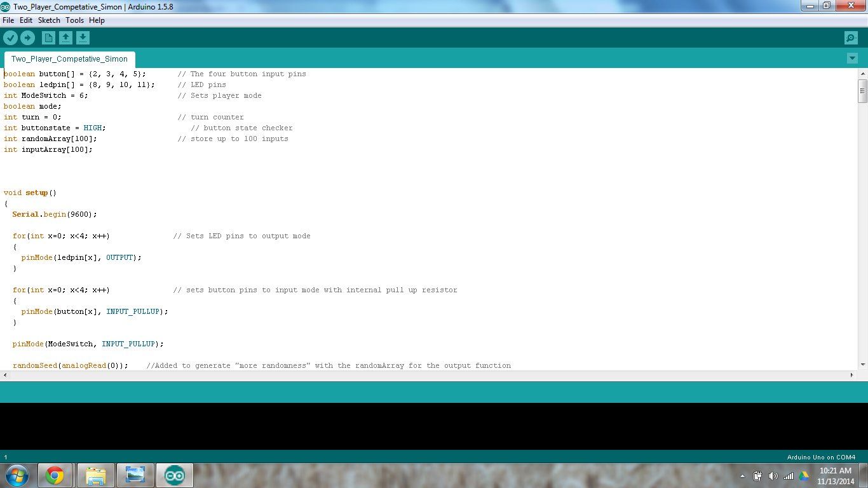Image resolution: width=868 pixels, height=488 pixels.
Task: Launch Google Chrome from the taskbar
Action: click(55, 475)
